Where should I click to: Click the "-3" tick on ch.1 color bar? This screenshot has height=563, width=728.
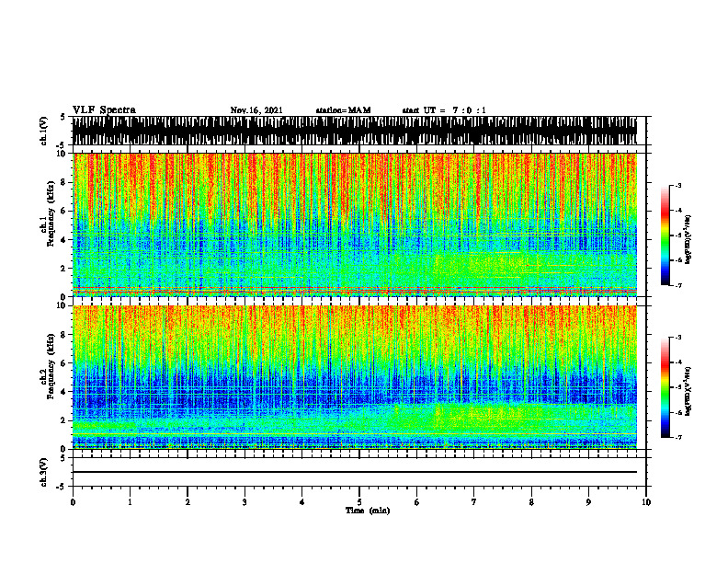[677, 185]
